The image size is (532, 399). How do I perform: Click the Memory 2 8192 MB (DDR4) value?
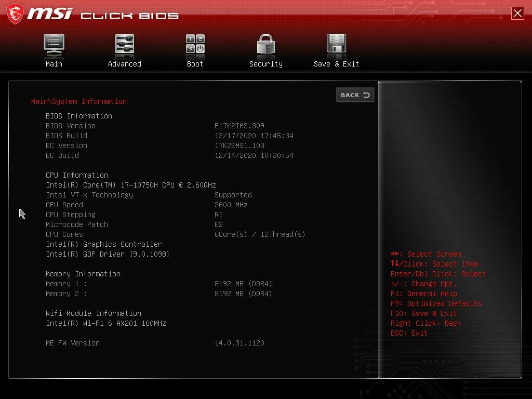[243, 294]
